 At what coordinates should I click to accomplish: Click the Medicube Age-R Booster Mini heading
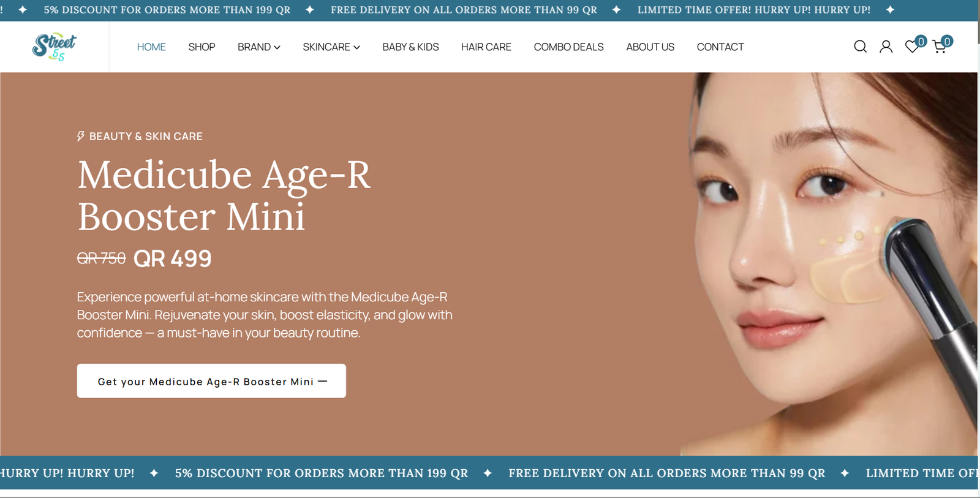224,195
